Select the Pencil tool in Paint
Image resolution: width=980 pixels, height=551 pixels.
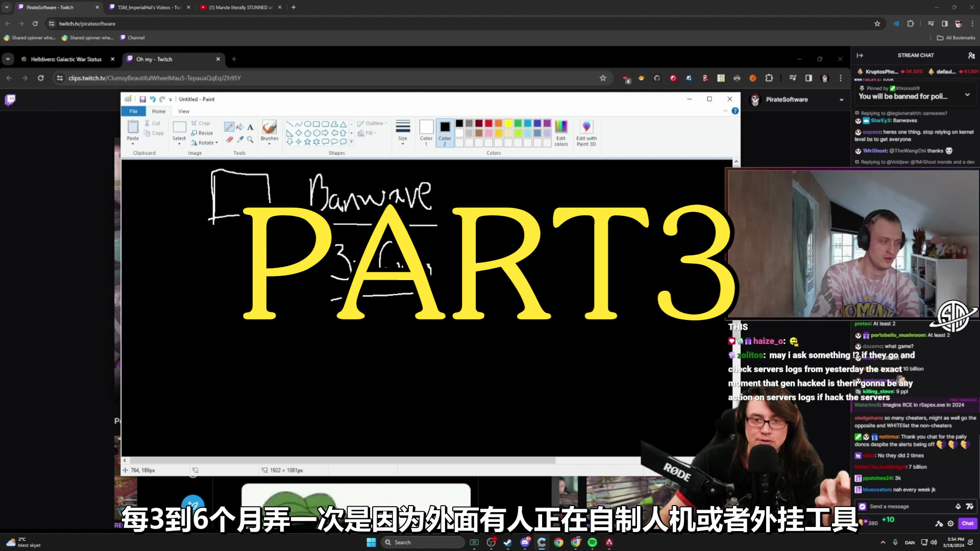click(x=230, y=127)
